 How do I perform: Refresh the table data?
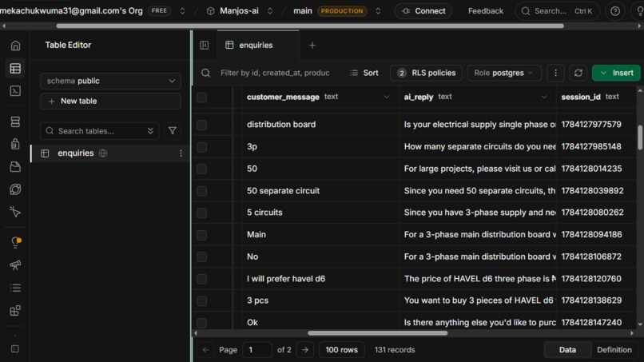pos(578,73)
